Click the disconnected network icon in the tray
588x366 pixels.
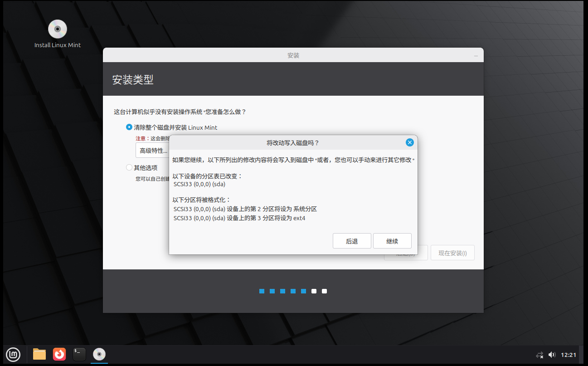coord(539,355)
